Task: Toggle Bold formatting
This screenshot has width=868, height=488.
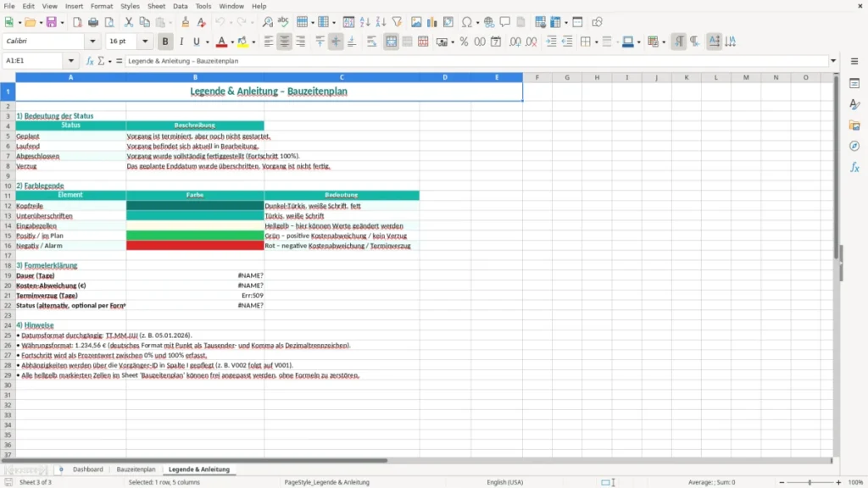Action: pyautogui.click(x=165, y=42)
